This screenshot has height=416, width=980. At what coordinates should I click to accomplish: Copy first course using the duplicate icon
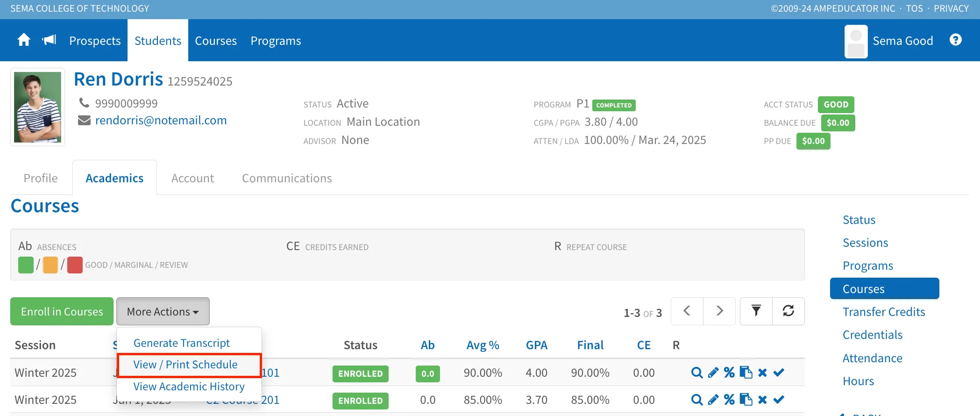[746, 373]
